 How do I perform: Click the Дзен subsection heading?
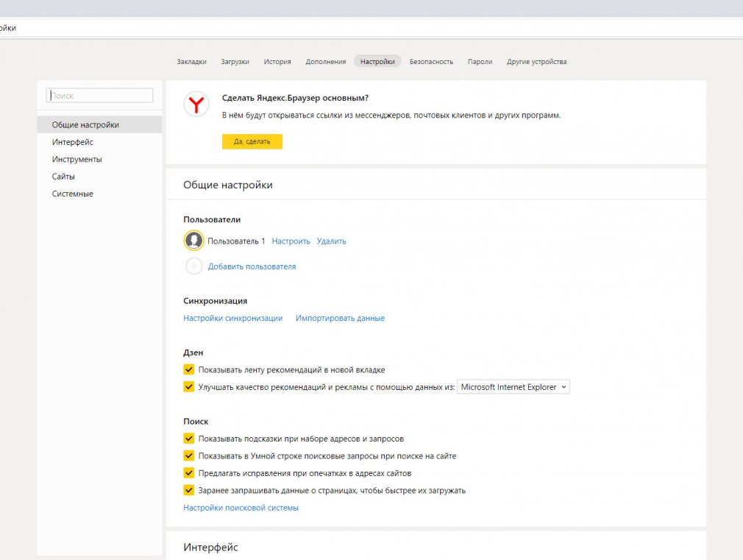(193, 352)
